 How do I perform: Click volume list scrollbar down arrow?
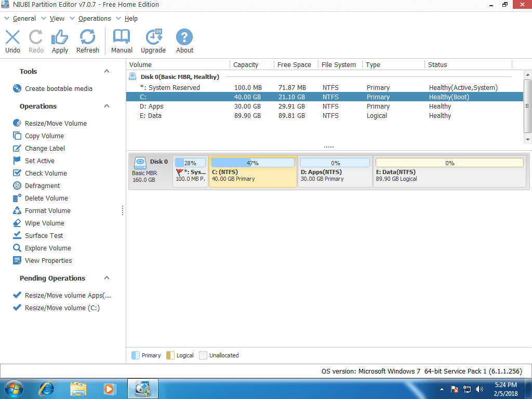[x=528, y=139]
